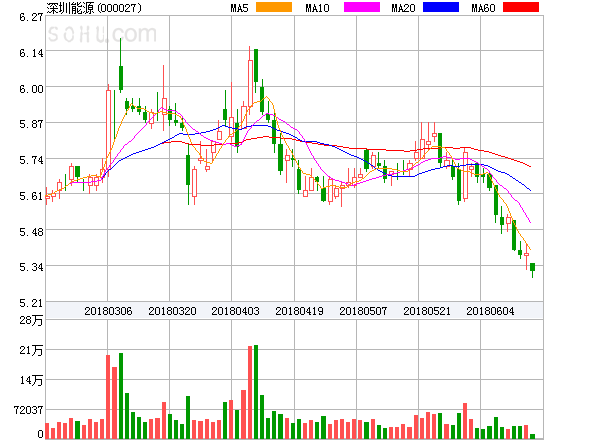600x440 pixels.
Task: Click the 5.74 price axis label
Action: tap(31, 160)
